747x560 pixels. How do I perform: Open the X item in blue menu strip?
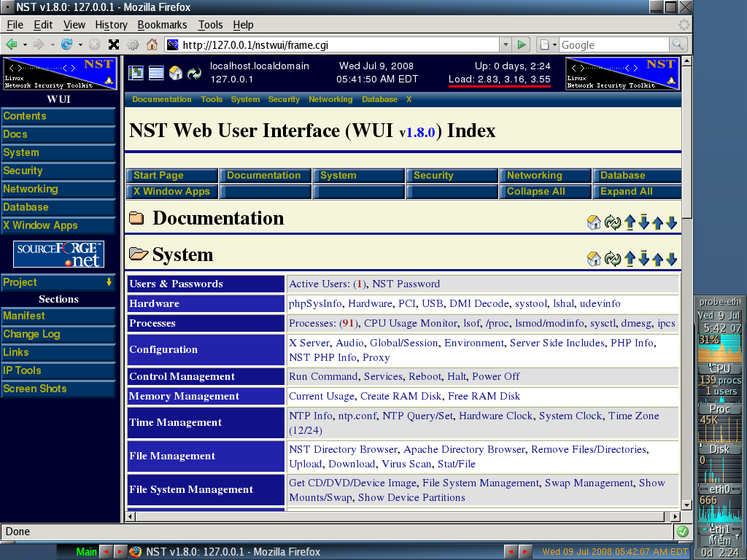point(409,99)
